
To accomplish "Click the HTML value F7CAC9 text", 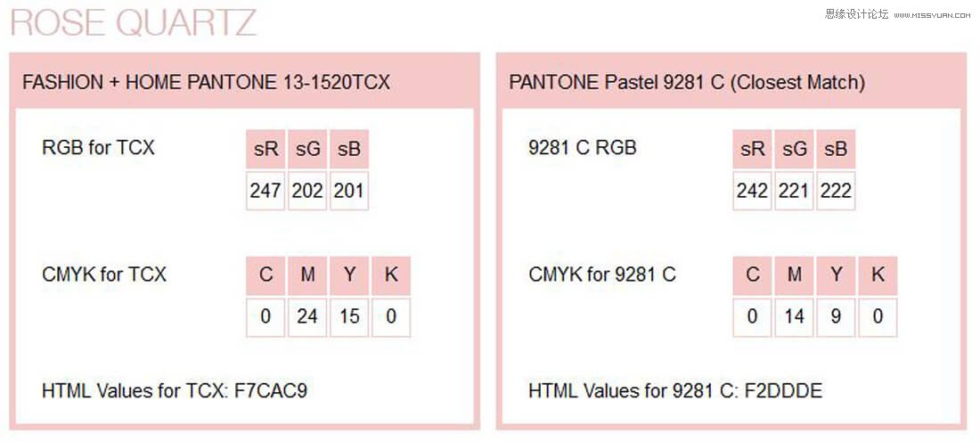I will pos(271,390).
